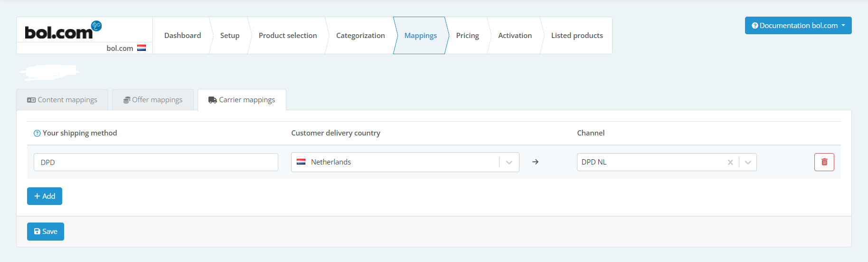
Task: Click the bol.com logo
Action: coord(62,30)
